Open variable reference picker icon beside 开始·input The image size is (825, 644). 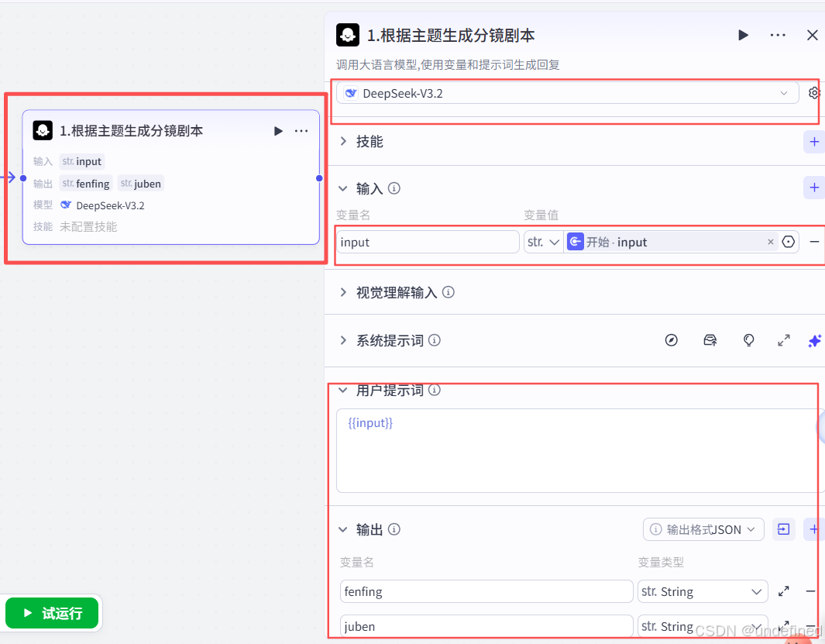789,241
